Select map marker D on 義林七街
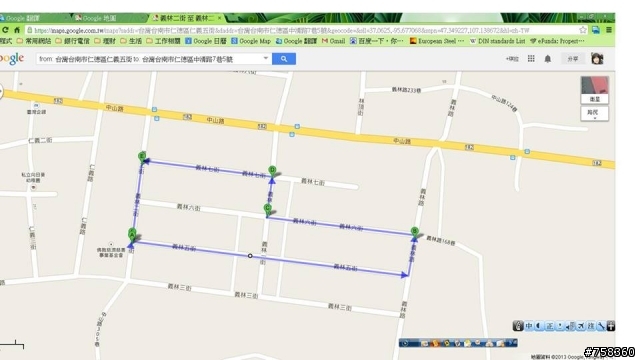640x360 pixels. click(x=272, y=171)
